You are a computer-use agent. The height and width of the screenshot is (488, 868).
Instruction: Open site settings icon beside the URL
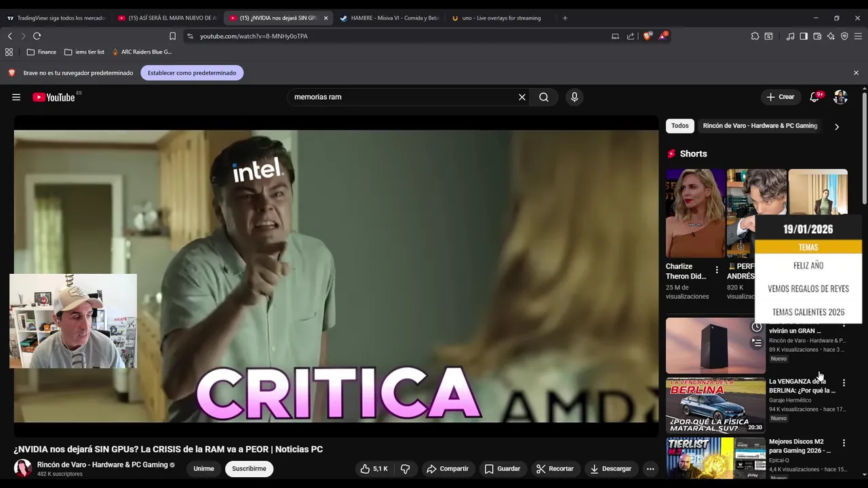point(190,36)
